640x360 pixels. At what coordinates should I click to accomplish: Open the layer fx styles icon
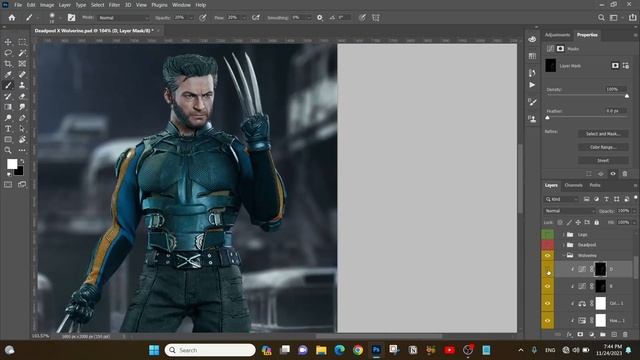point(569,335)
